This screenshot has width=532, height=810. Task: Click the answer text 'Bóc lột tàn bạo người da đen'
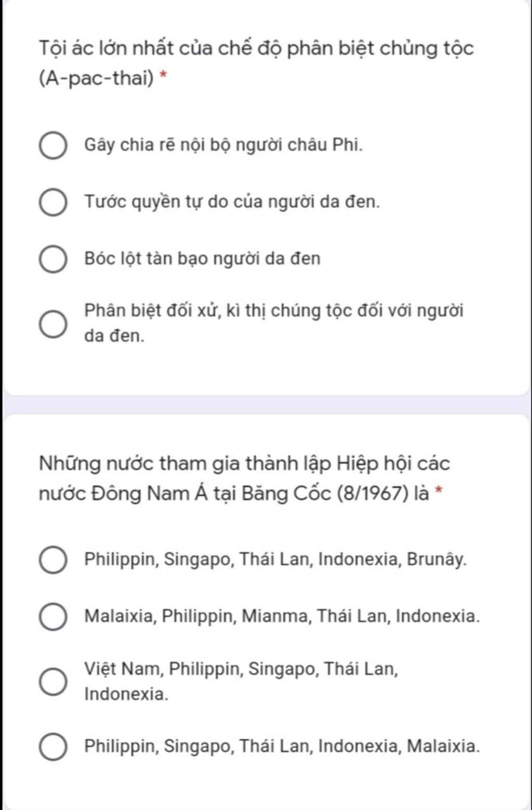pyautogui.click(x=203, y=258)
